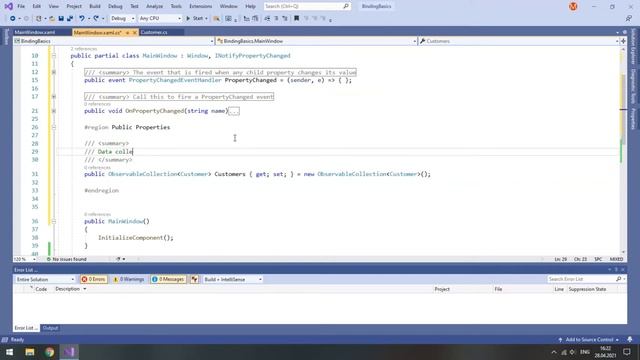Click the Save All toolbar icon
This screenshot has height=360, width=640.
[70, 18]
